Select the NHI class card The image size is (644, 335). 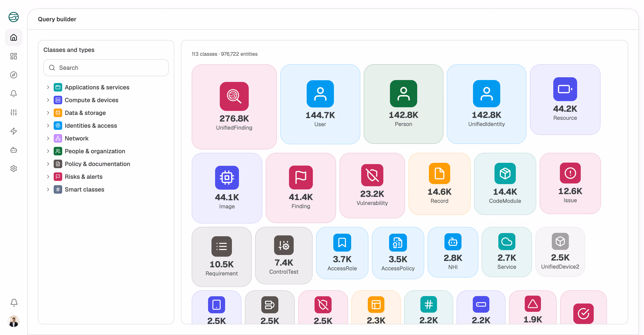(453, 252)
